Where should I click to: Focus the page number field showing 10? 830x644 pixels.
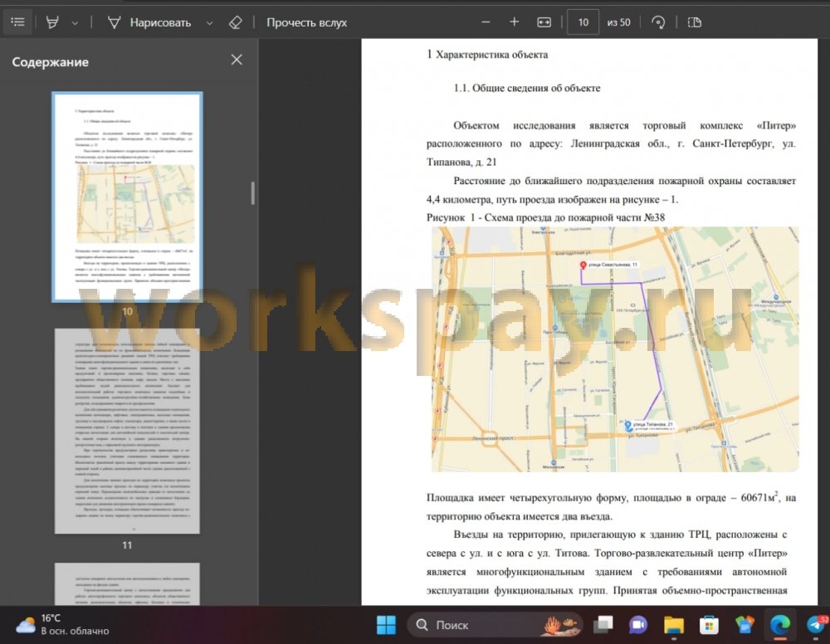[x=583, y=22]
